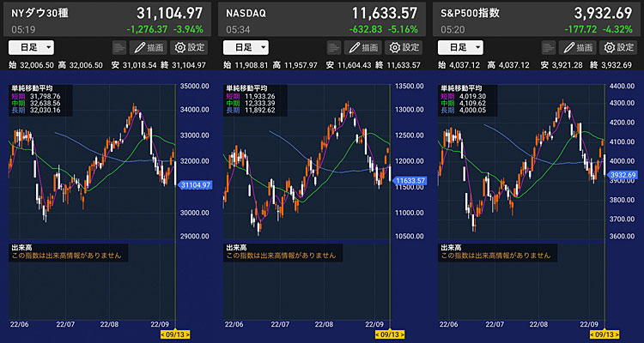
Task: Click the NASDAQ high value 11,957.97
Action: click(x=300, y=65)
